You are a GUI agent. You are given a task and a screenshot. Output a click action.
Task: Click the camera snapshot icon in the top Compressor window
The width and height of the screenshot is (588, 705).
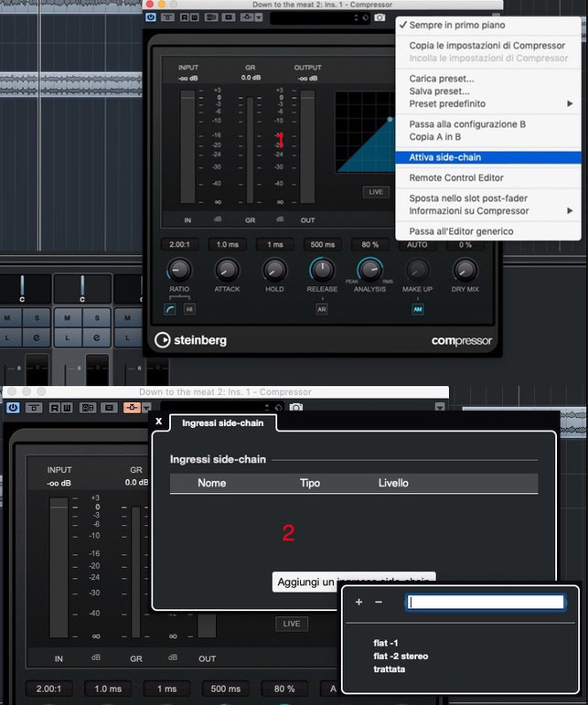point(380,17)
